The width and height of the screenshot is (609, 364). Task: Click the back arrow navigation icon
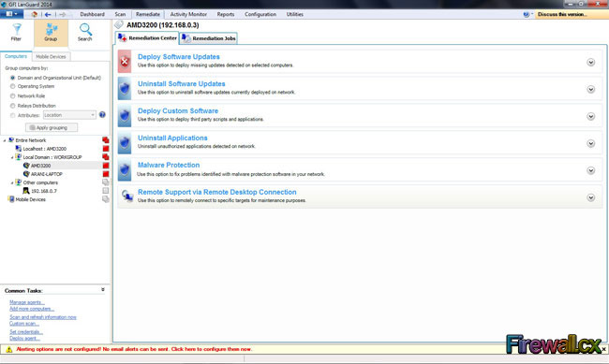48,14
